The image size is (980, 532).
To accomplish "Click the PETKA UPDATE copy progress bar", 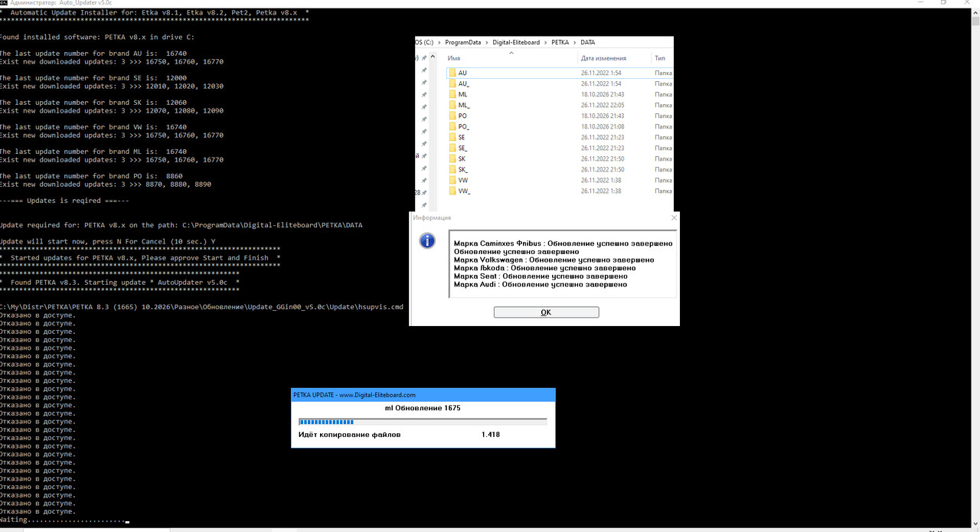I will 423,421.
